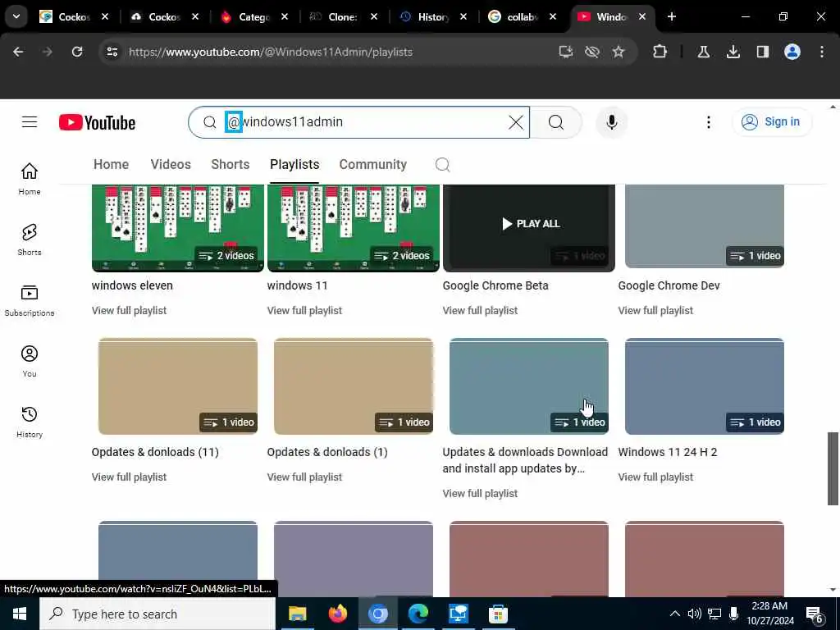Close the collab browser tab
840x630 pixels.
pos(552,16)
